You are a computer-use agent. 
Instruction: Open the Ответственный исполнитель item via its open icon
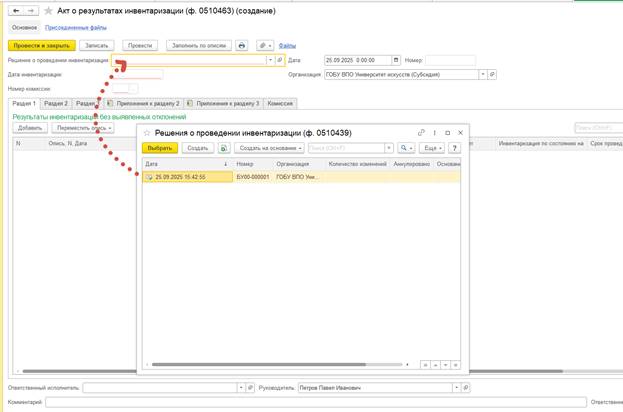250,387
